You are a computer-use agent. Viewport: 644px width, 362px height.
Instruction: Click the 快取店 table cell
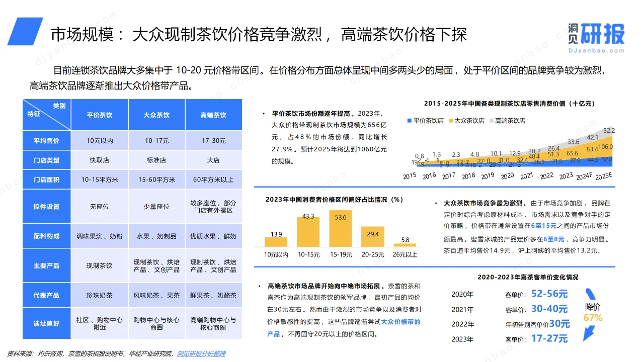pyautogui.click(x=100, y=160)
